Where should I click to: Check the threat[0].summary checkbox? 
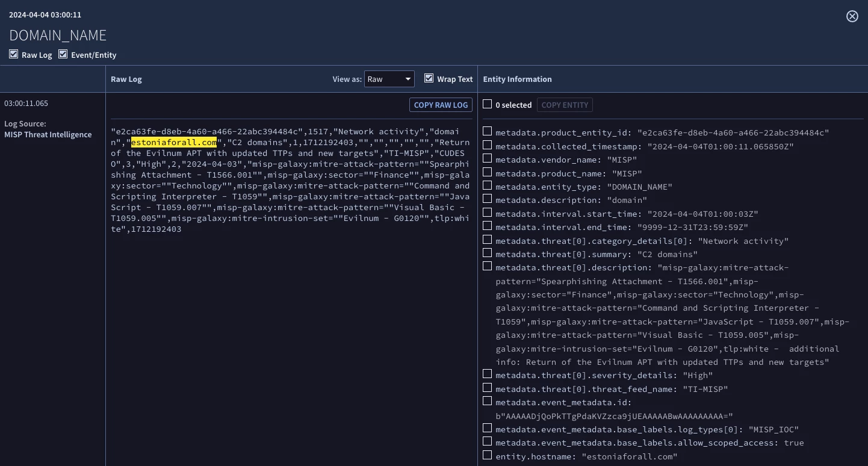[x=488, y=253]
